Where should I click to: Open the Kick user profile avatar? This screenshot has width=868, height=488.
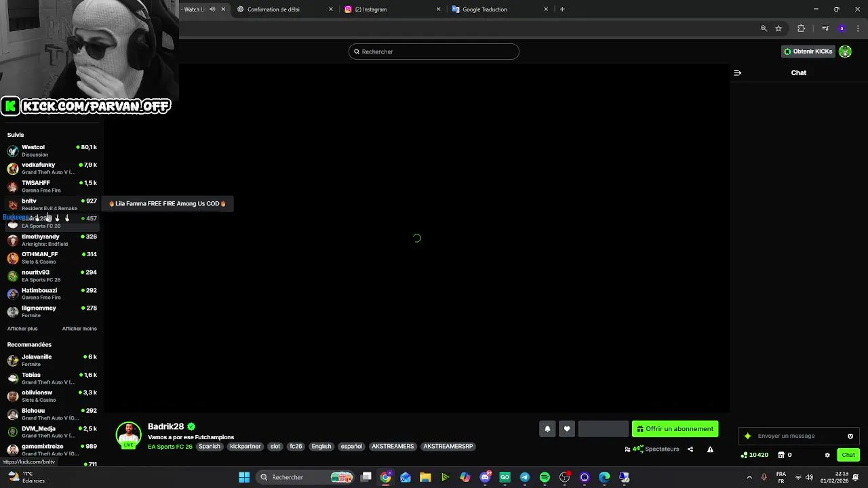coord(845,52)
